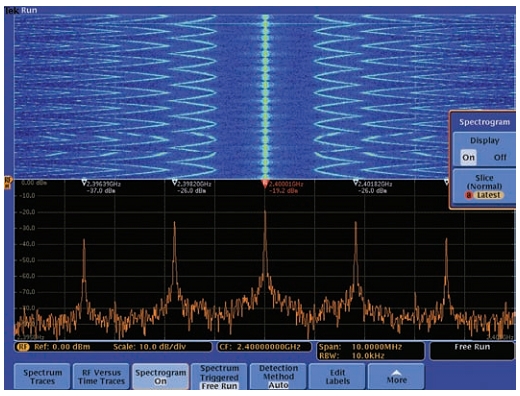Open the Spectrum Traces menu

coord(42,377)
